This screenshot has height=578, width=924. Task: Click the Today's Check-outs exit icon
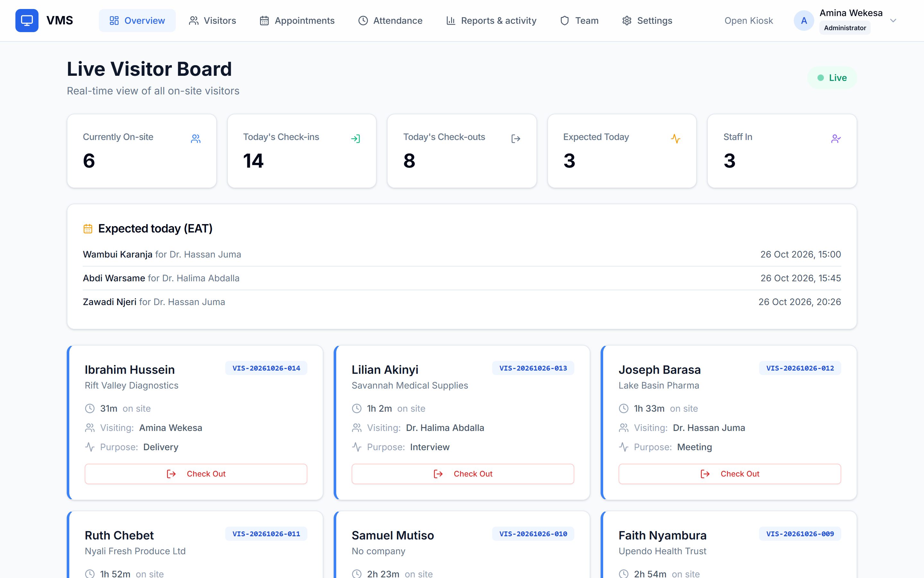[x=516, y=139]
